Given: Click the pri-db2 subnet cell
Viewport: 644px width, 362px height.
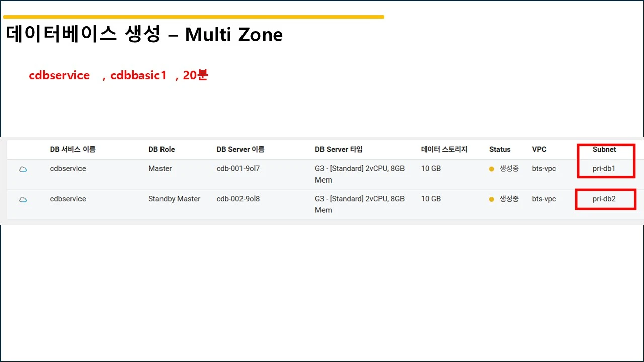Looking at the screenshot, I should 604,199.
